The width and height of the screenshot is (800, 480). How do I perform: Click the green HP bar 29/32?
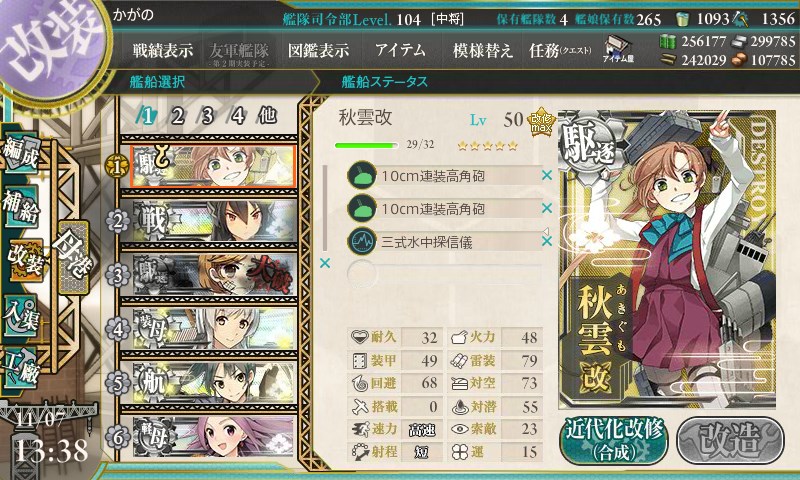pos(366,145)
